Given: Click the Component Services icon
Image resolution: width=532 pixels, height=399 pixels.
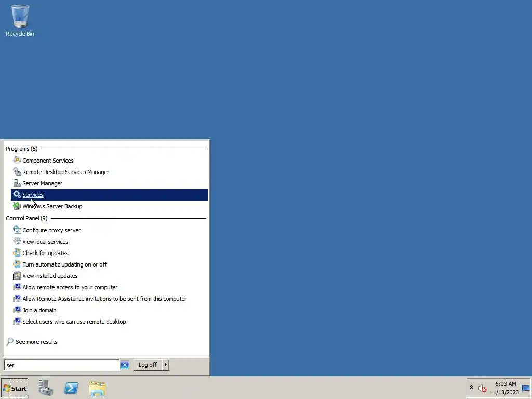Looking at the screenshot, I should (17, 160).
